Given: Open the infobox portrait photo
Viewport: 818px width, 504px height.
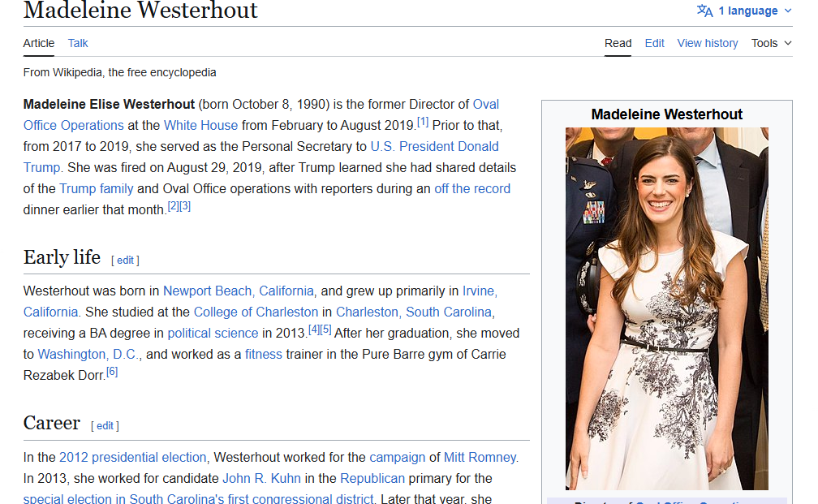Looking at the screenshot, I should point(667,308).
